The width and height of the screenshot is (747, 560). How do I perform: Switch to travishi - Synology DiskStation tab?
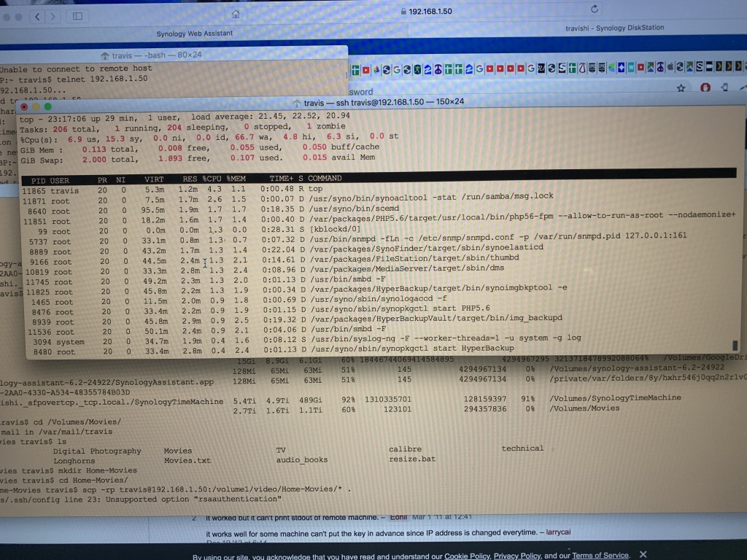click(x=614, y=28)
